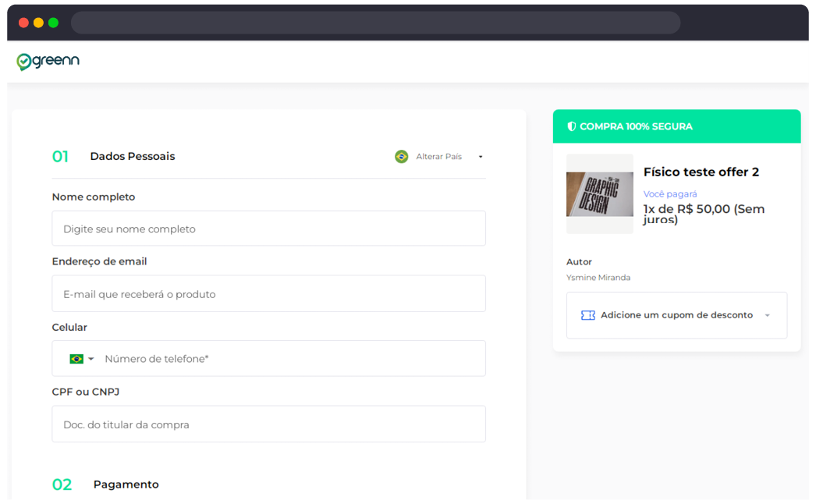Click the coupon ticket icon
Screen dimensions: 816x504
click(x=587, y=315)
